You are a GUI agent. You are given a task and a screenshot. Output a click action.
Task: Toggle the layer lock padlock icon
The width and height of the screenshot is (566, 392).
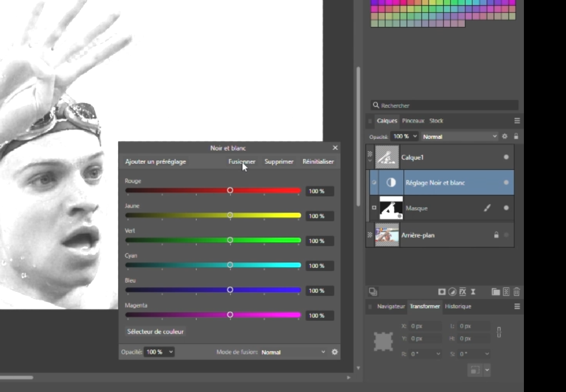tap(516, 137)
